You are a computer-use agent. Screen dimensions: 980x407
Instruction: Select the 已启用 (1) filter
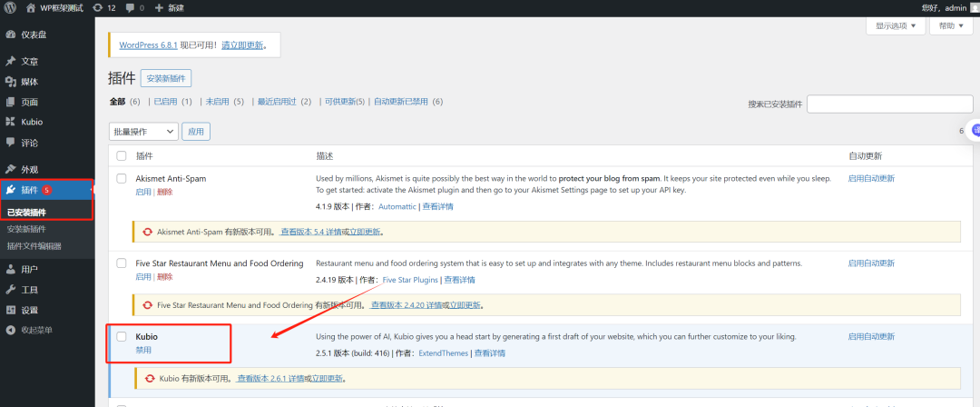(172, 102)
